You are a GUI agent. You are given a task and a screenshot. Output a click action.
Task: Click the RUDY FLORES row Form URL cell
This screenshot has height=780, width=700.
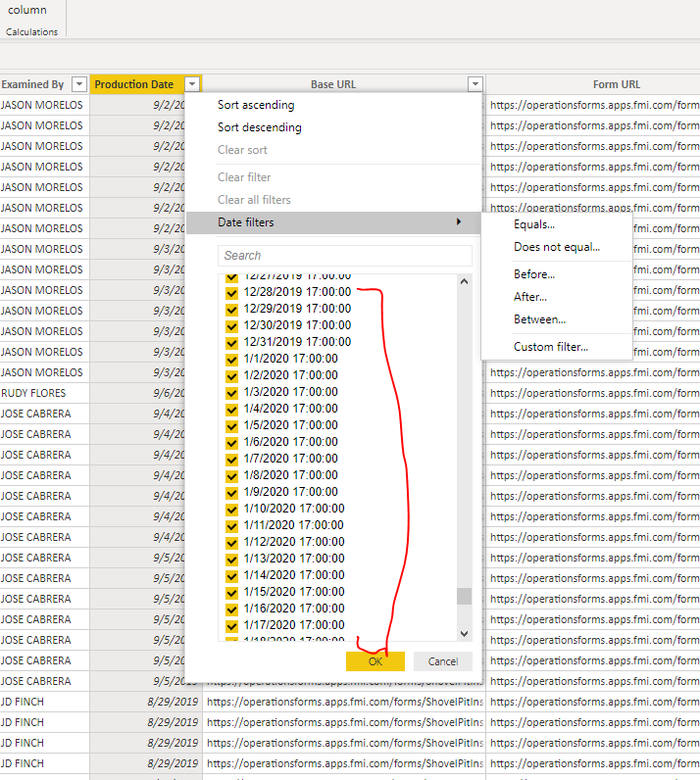593,393
